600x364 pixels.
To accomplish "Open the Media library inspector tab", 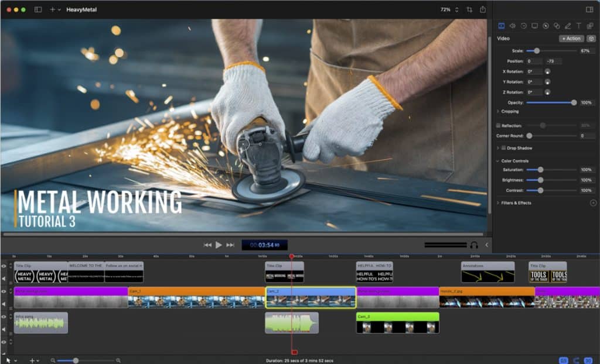I will [589, 26].
